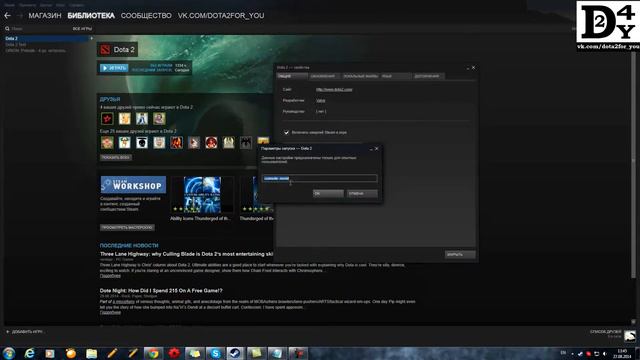Image resolution: width=640 pixels, height=360 pixels.
Task: Open the media player taskbar icon
Action: 50,353
